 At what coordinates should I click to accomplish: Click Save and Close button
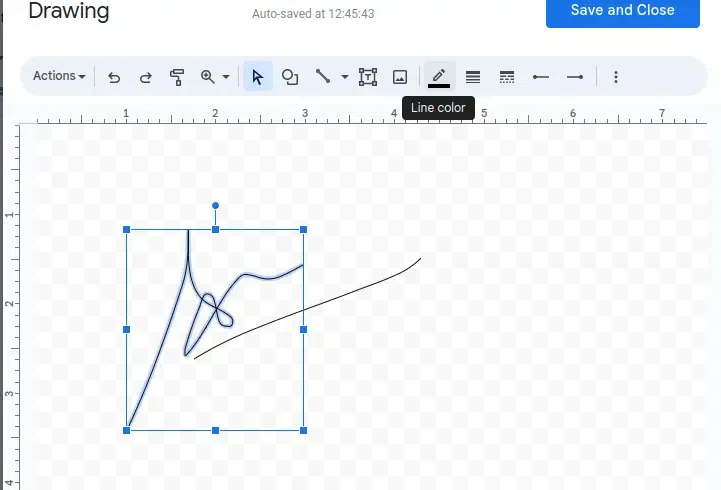623,11
